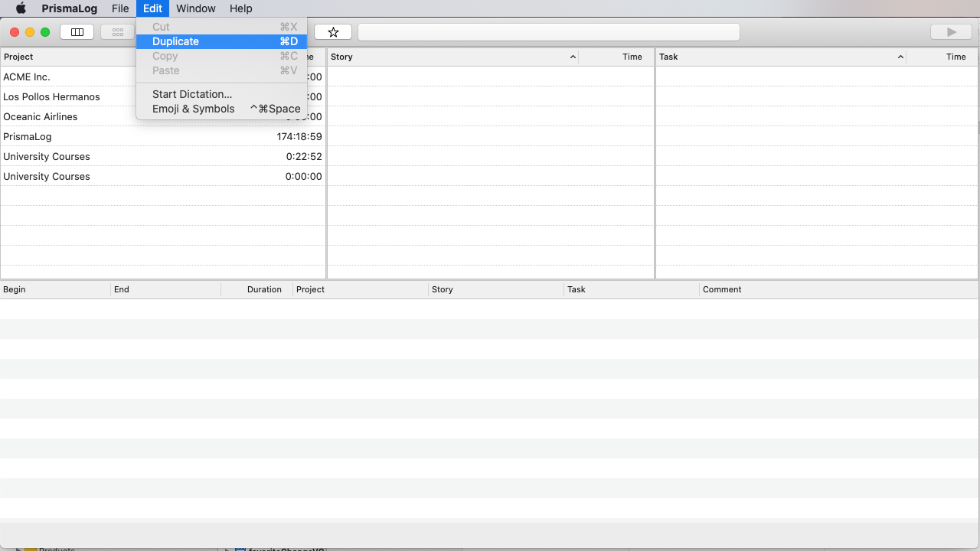The image size is (980, 551).
Task: Click the dimmed Paste entry in the Edit menu
Action: point(222,70)
